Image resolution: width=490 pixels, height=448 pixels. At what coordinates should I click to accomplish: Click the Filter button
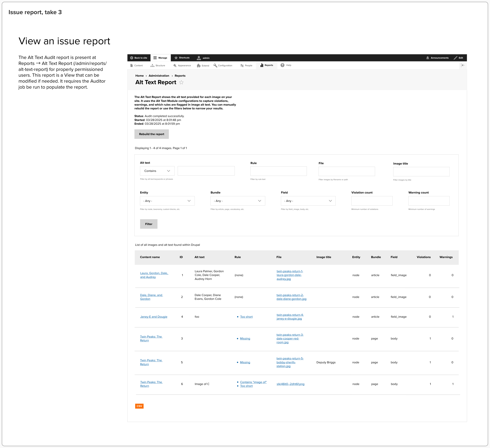click(x=148, y=224)
